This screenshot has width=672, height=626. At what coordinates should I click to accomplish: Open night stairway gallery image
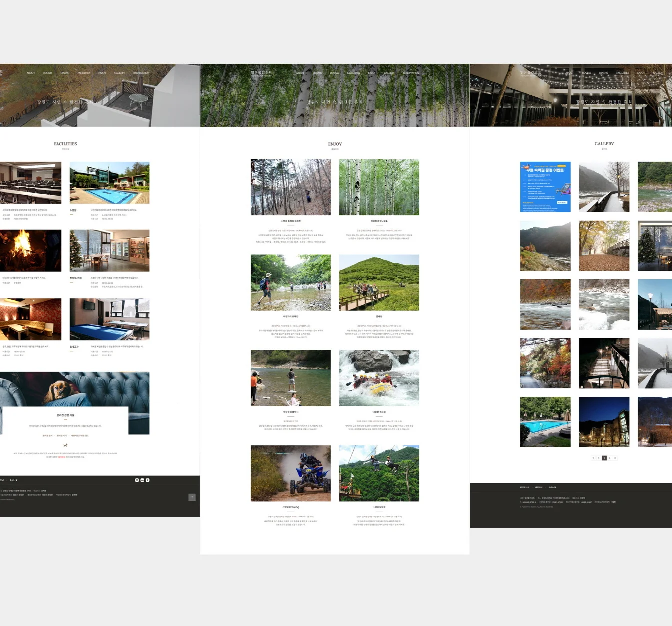[604, 363]
